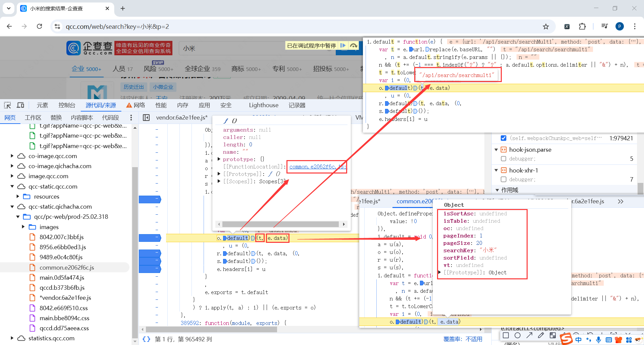The height and width of the screenshot is (345, 644).
Task: Open the 人员 17 results category
Action: pos(122,69)
